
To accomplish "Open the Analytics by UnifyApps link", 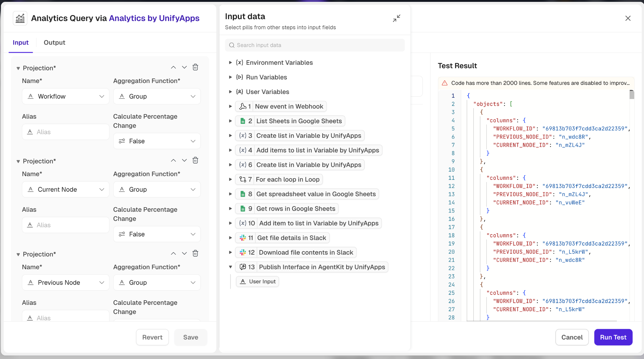I will (154, 18).
